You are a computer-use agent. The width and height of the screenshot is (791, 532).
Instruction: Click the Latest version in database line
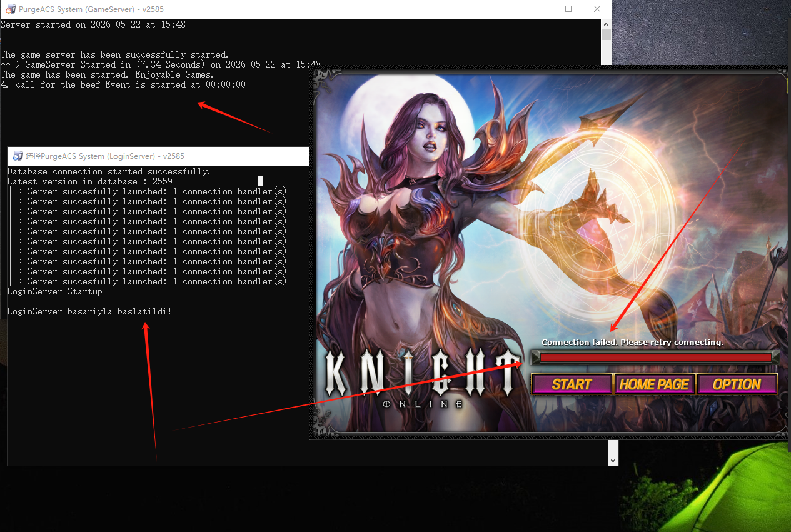tap(89, 181)
